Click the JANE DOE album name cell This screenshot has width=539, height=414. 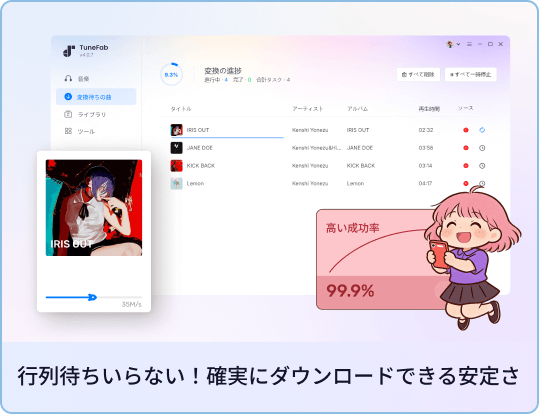[360, 148]
